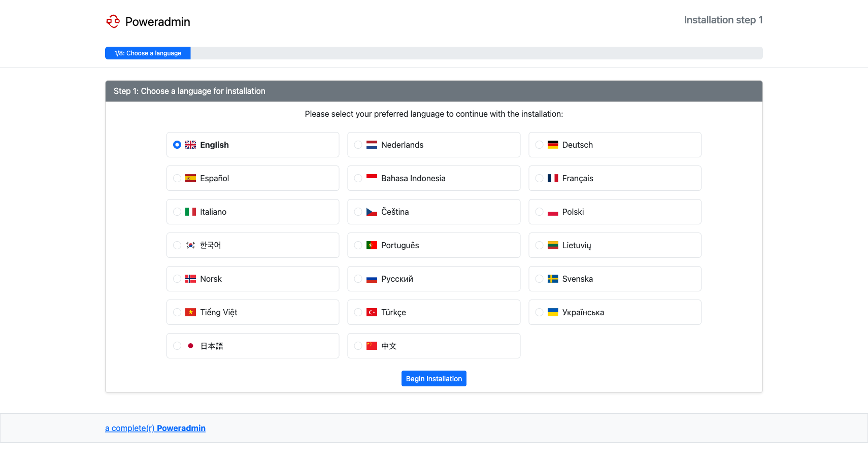
Task: Click the Czech flag icon
Action: pos(372,212)
